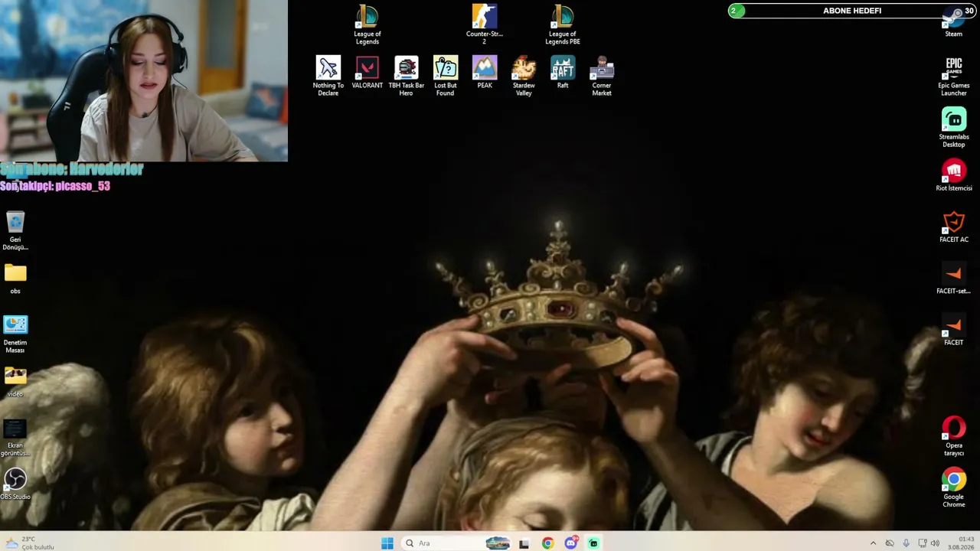Image resolution: width=980 pixels, height=551 pixels.
Task: Open the FACEIT AC shortcut
Action: (954, 226)
